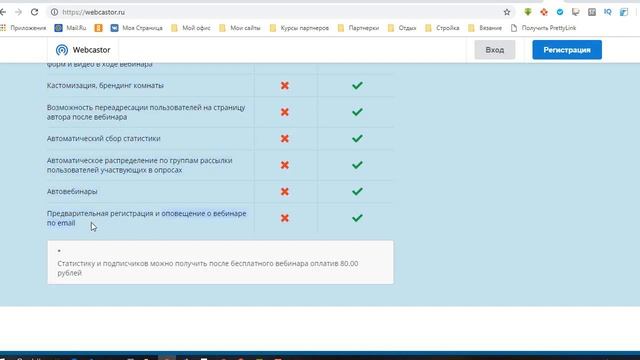
Task: Open the Партнерки bookmark folder
Action: (x=358, y=28)
